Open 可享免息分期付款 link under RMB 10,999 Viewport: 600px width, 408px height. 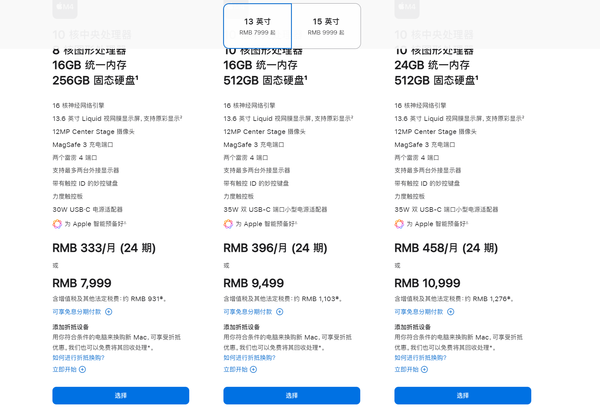tap(419, 312)
